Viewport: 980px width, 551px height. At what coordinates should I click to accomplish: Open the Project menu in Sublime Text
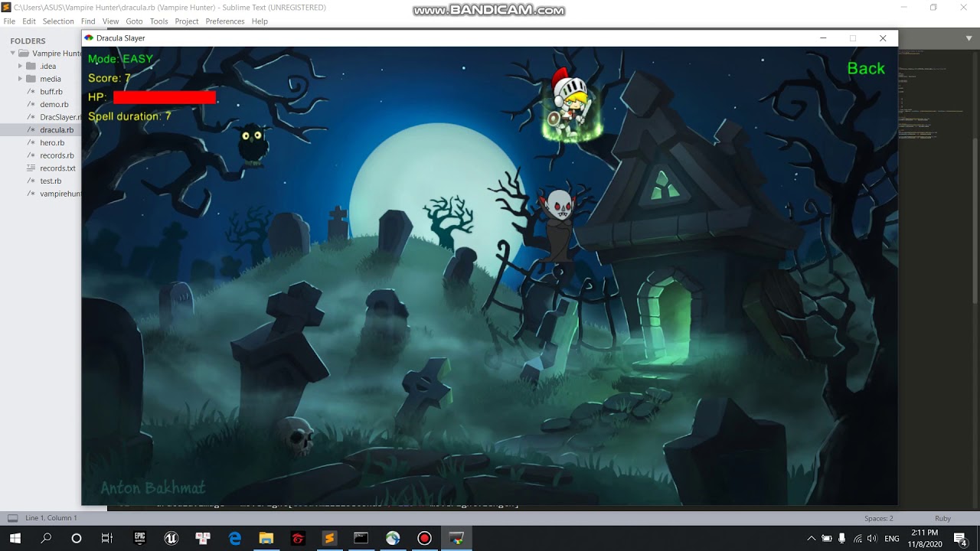coord(186,21)
